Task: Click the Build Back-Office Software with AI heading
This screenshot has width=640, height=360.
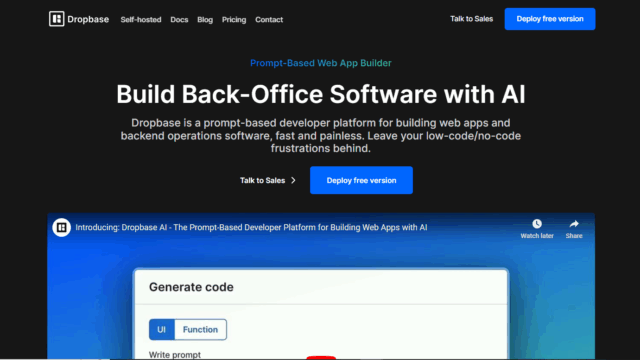Action: [320, 94]
